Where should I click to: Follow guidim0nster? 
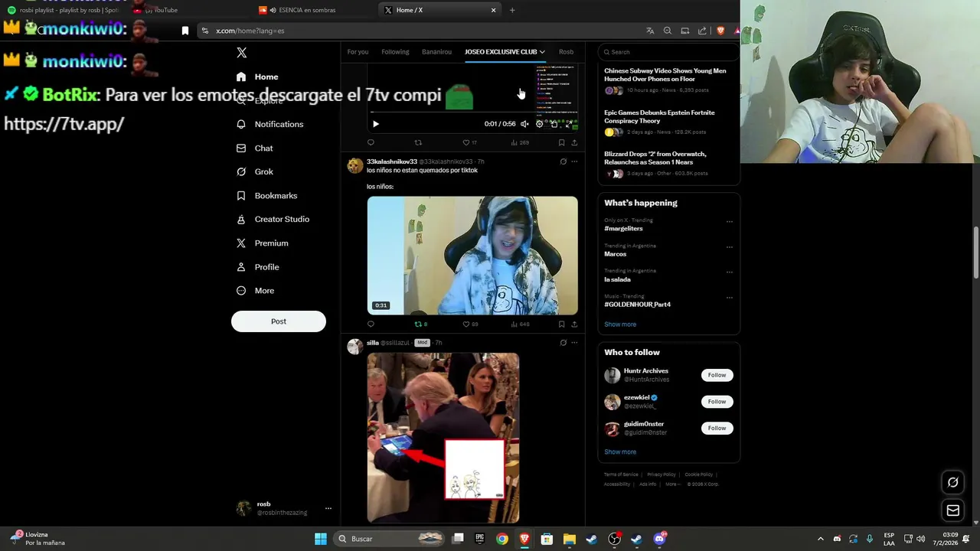pyautogui.click(x=717, y=428)
